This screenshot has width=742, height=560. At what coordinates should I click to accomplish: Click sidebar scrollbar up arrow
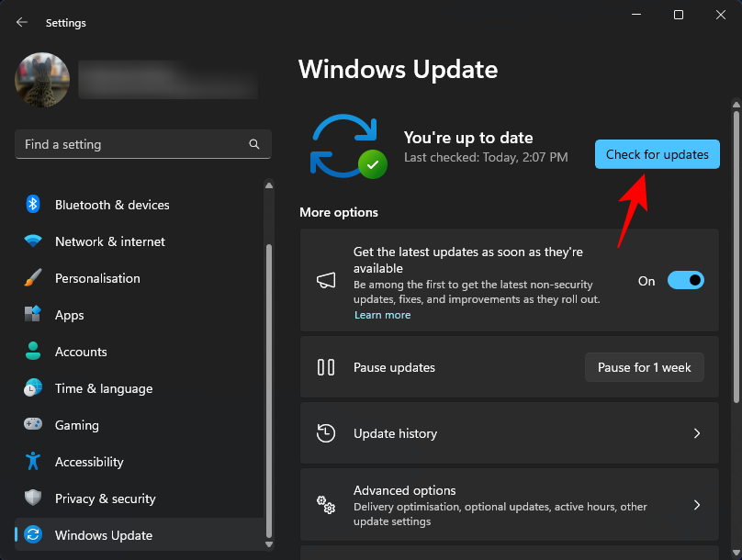tap(269, 185)
